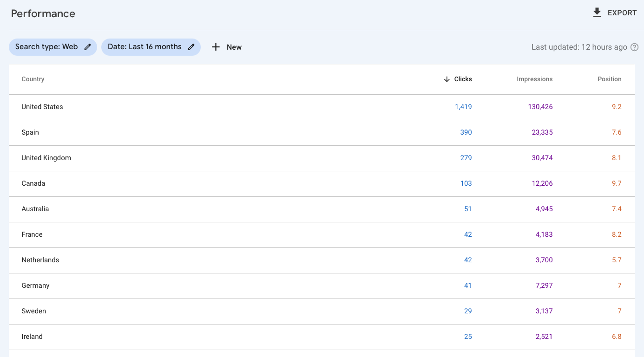Choose the United Kingdom row

click(46, 158)
